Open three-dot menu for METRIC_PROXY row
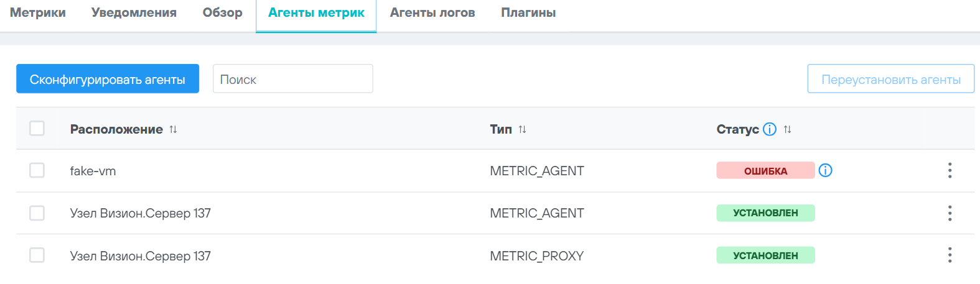The height and width of the screenshot is (284, 980). [x=950, y=255]
